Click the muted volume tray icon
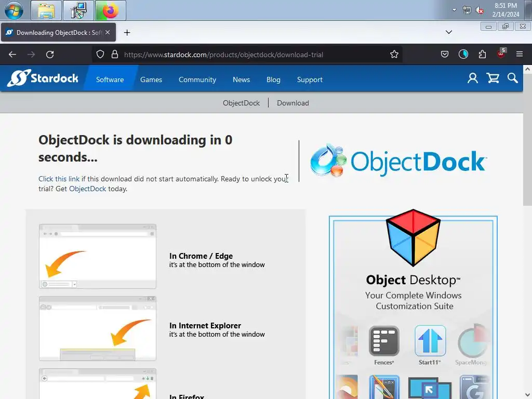 click(480, 10)
